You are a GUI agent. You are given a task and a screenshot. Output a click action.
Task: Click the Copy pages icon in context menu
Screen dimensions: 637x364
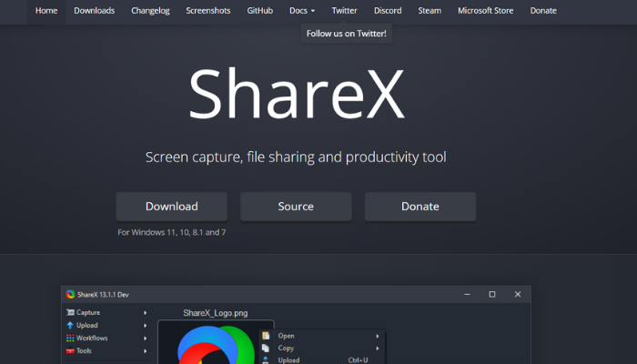[266, 349]
